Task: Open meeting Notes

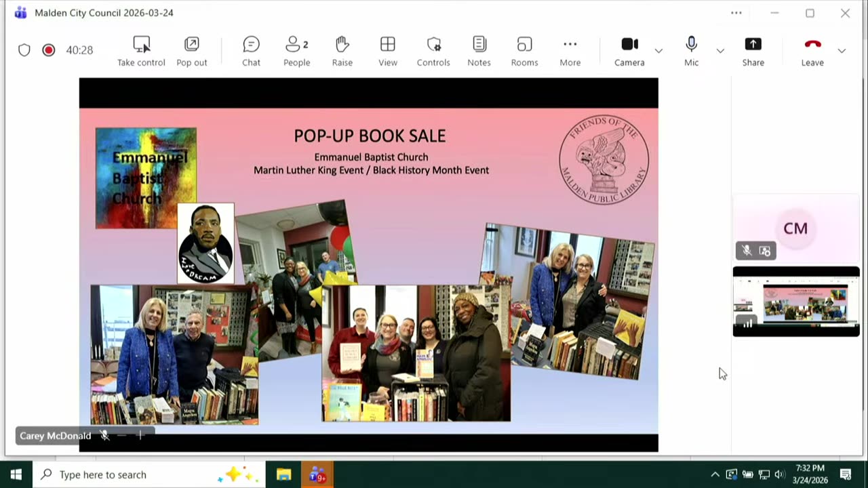Action: pyautogui.click(x=479, y=52)
